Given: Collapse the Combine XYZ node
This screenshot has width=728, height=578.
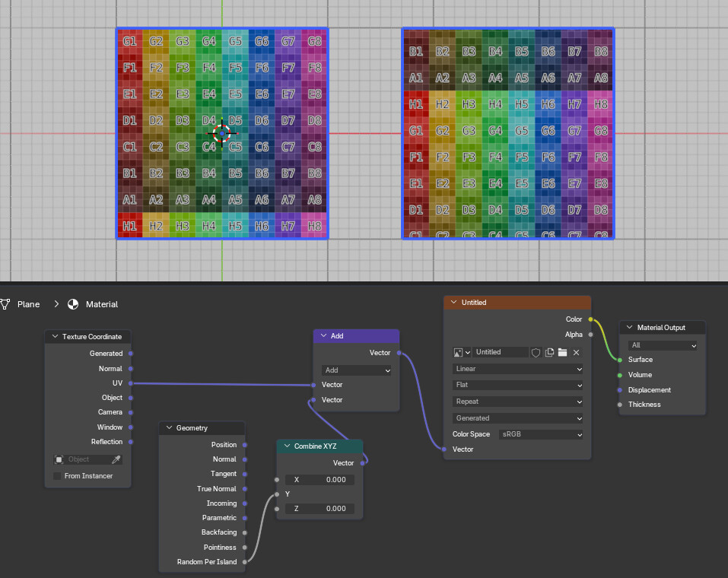Looking at the screenshot, I should pos(287,446).
